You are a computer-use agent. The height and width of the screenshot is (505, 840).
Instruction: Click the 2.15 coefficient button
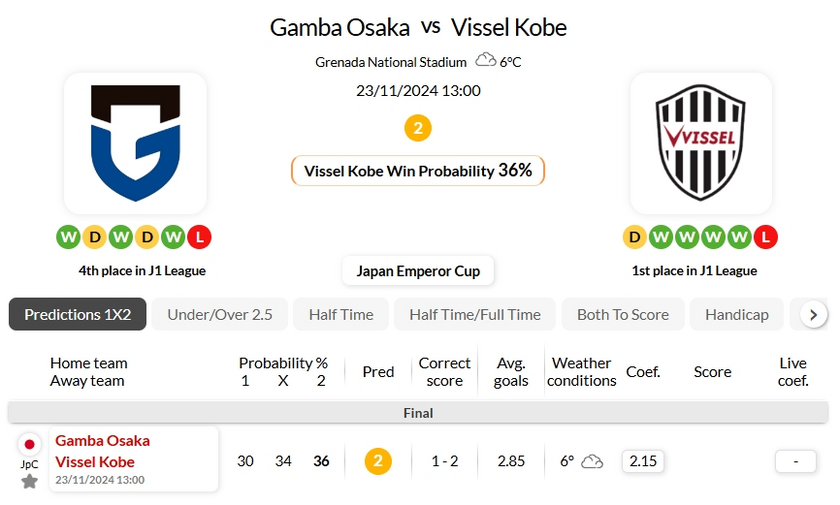[x=643, y=461]
